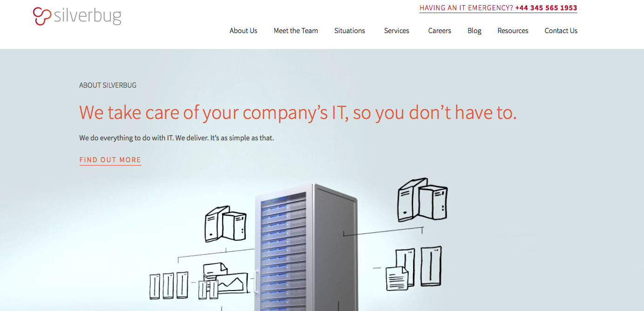Click the ABOUT SILVERBUG heading text

[108, 85]
